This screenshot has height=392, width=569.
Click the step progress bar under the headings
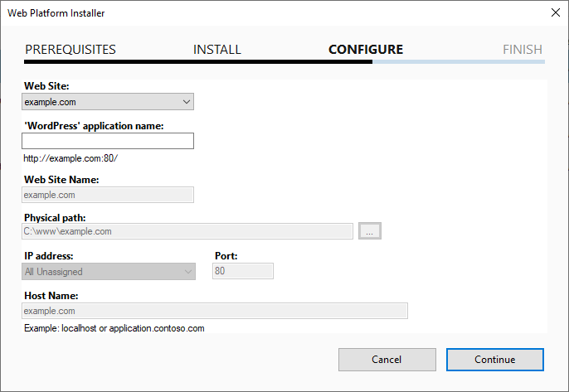click(x=284, y=61)
